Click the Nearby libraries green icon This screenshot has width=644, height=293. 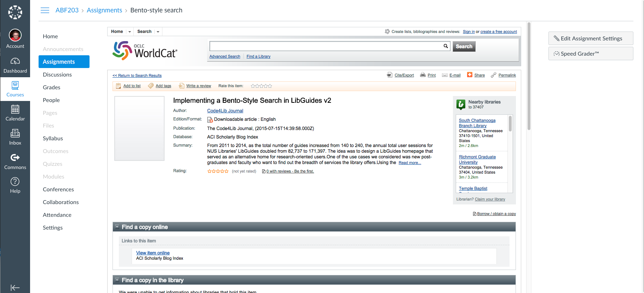(x=461, y=105)
